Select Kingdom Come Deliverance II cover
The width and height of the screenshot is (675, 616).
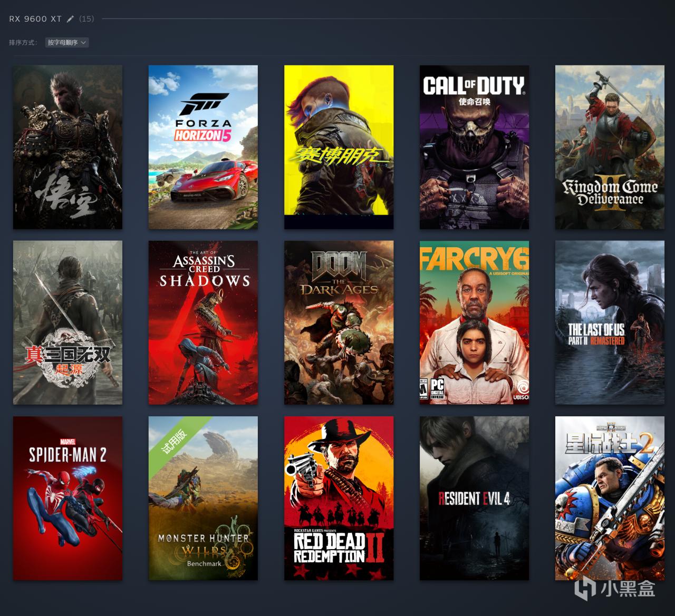click(x=610, y=147)
